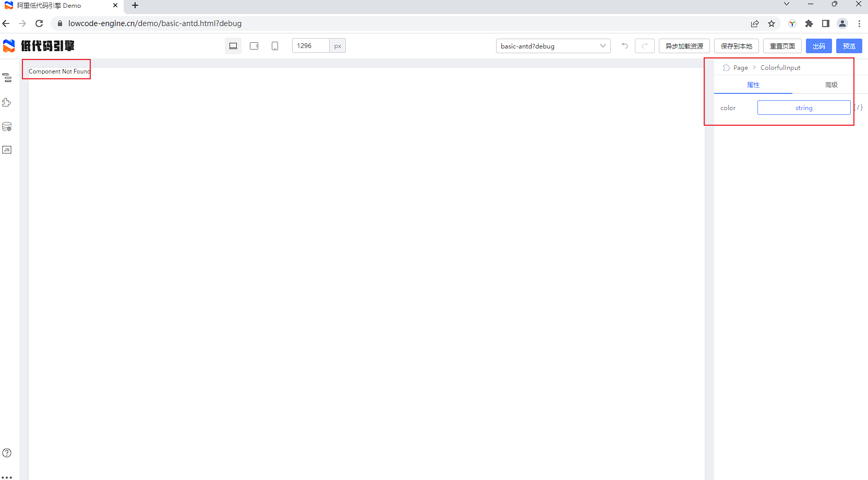Click the 保存到本地 button
Screen dimensions: 868x480
coord(736,46)
